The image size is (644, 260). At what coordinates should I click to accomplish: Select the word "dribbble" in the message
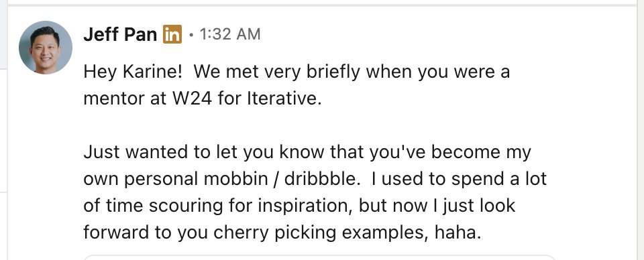pyautogui.click(x=322, y=179)
